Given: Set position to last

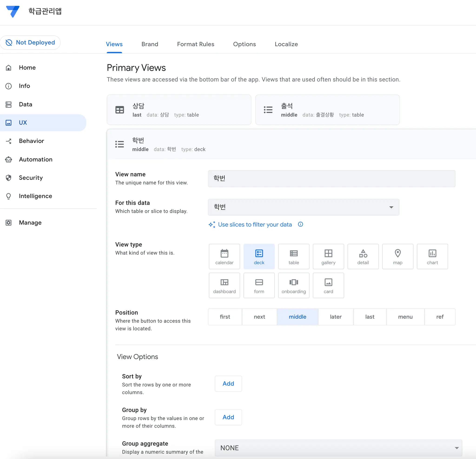Looking at the screenshot, I should click(369, 317).
